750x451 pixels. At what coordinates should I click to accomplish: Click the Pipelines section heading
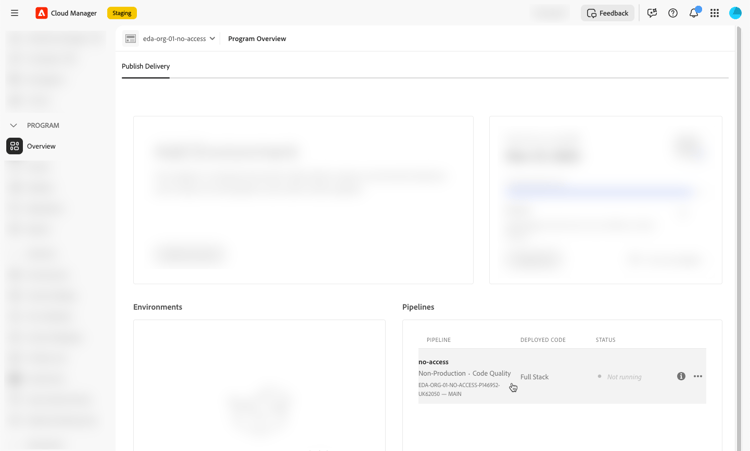[x=418, y=307]
